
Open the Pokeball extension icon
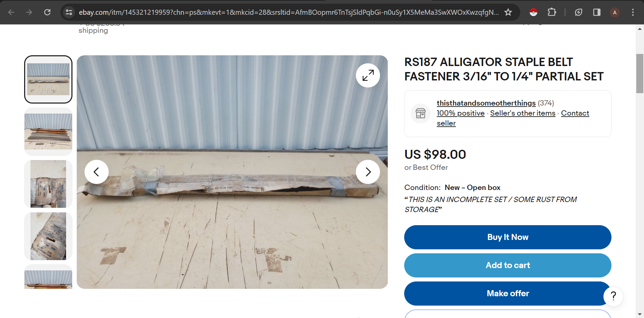[x=533, y=12]
